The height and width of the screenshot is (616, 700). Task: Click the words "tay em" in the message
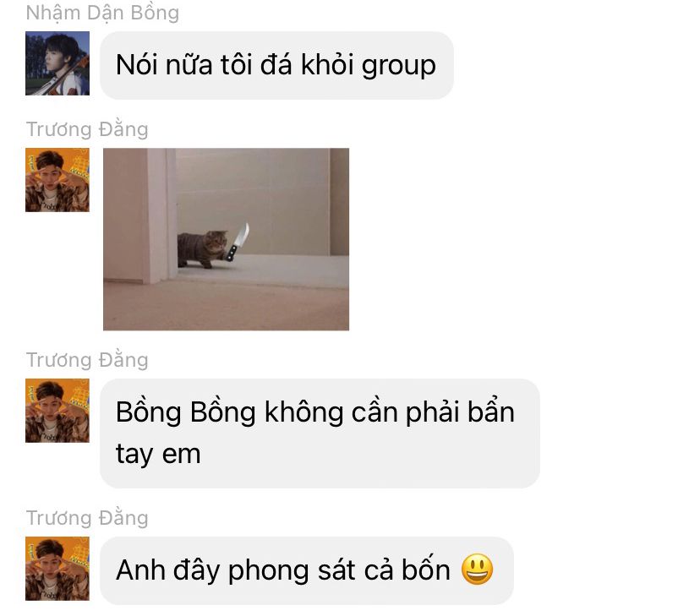pos(158,455)
